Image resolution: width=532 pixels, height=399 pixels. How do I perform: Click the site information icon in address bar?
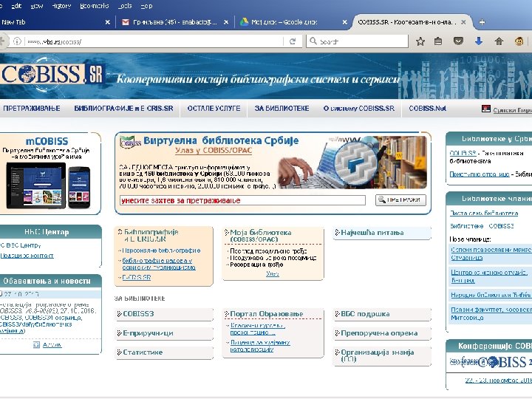point(17,41)
